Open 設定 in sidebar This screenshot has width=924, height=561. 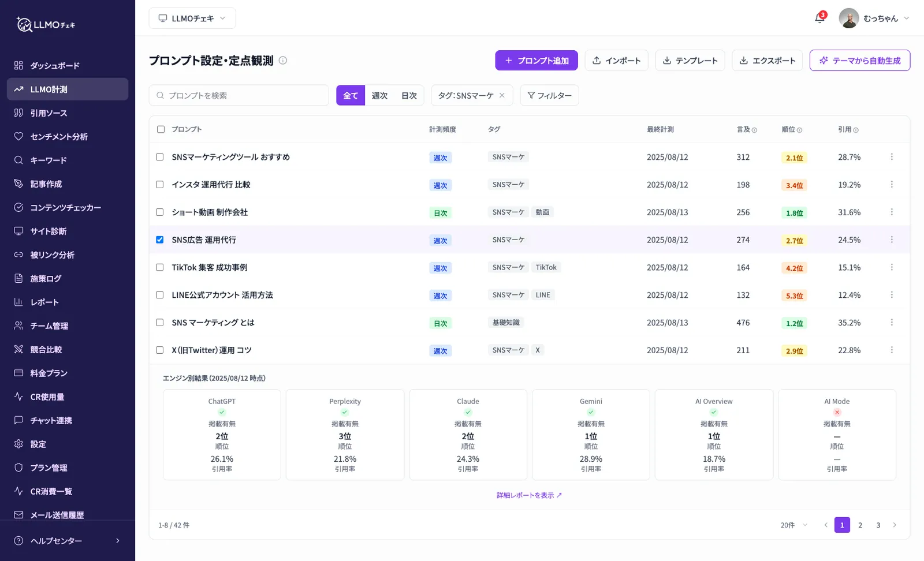point(68,444)
